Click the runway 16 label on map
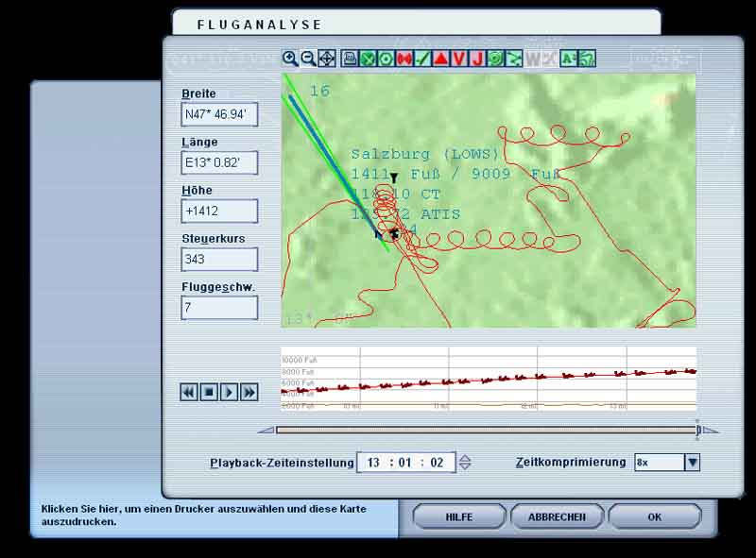Screen dimensions: 756x558 point(319,91)
